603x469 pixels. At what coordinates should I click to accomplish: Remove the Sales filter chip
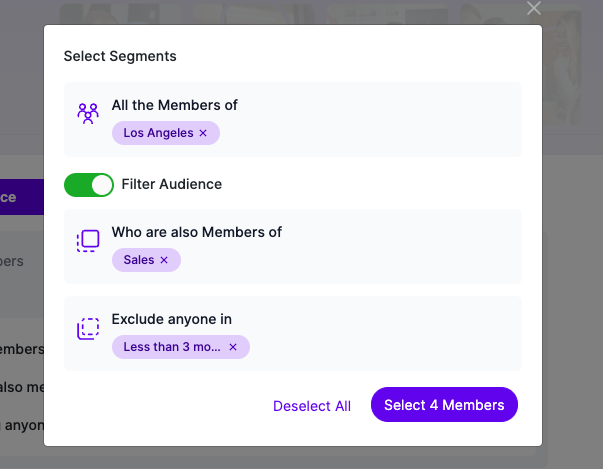pos(164,260)
